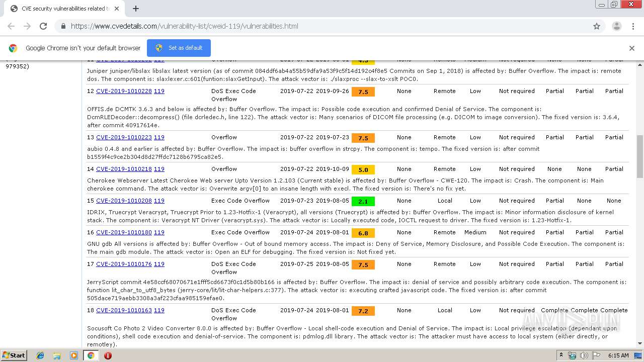Screen dimensions: 644x362
Task: Click the IDRIX Truecrypt description text
Action: click(350, 216)
